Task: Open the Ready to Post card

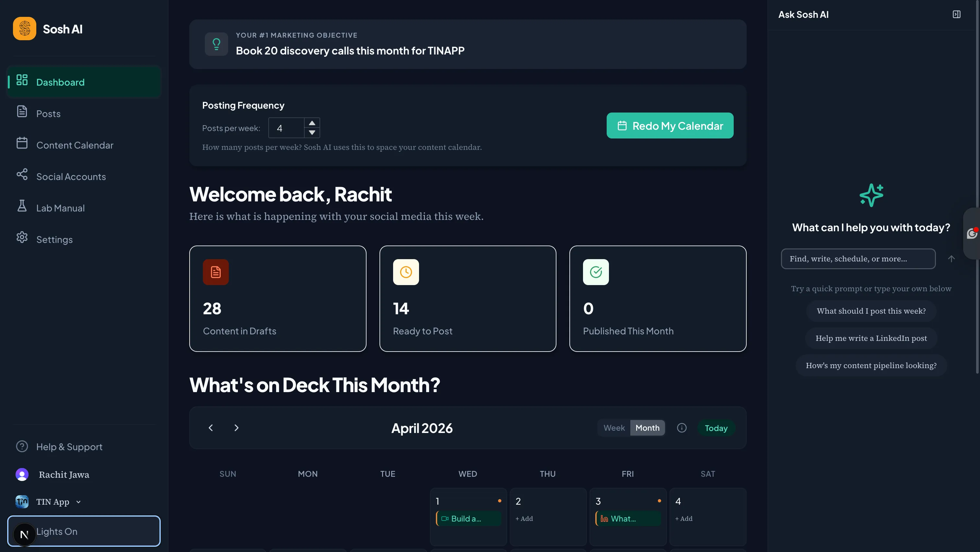Action: (x=468, y=299)
